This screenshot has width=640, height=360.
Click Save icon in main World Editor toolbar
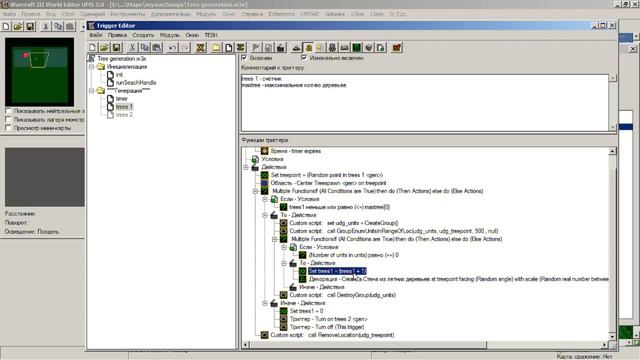click(x=30, y=27)
